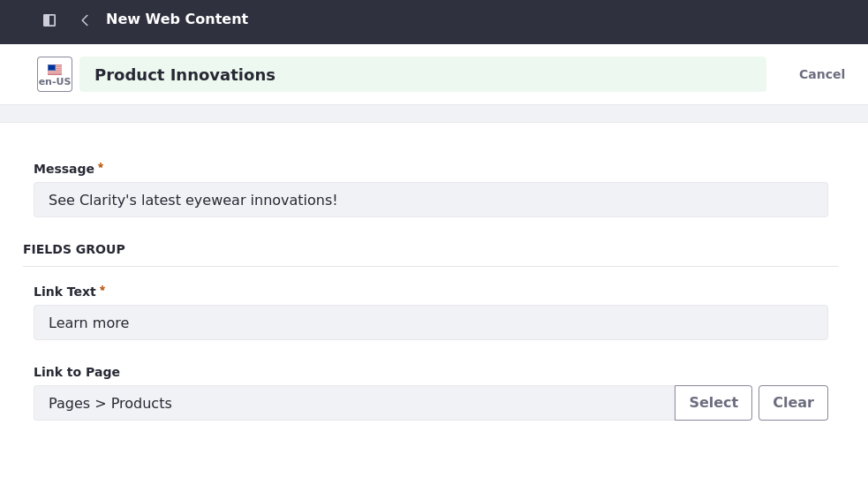This screenshot has height=478, width=868.
Task: Focus the Message input with eyewear text
Action: tap(431, 200)
